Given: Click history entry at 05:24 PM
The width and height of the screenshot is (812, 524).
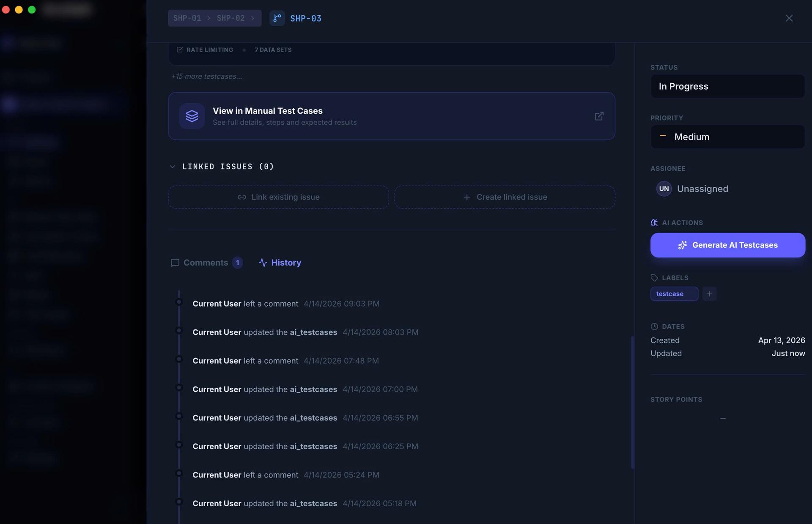Looking at the screenshot, I should 286,475.
